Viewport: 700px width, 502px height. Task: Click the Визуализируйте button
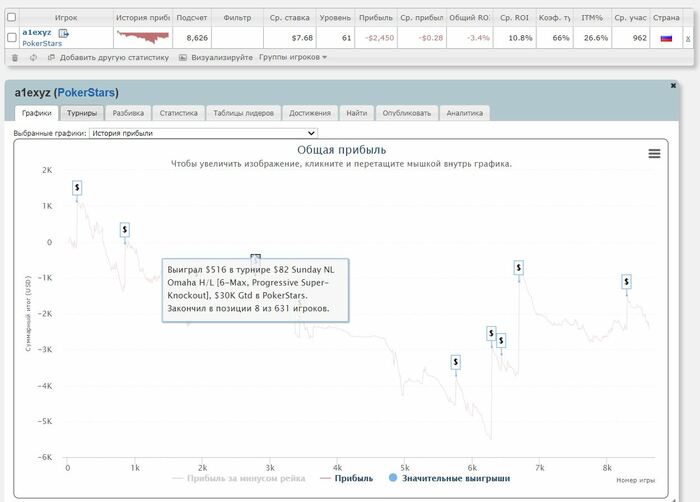pos(216,58)
